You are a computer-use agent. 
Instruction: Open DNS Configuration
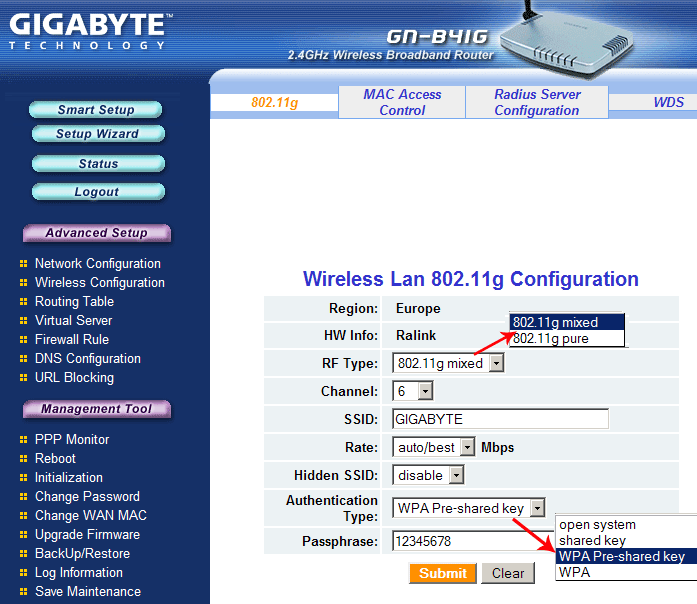point(88,358)
